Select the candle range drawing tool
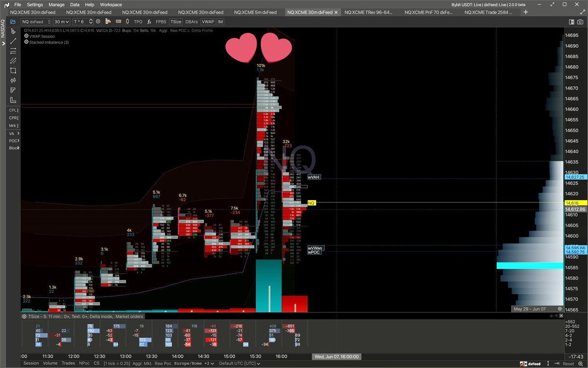This screenshot has width=588, height=368. (13, 80)
